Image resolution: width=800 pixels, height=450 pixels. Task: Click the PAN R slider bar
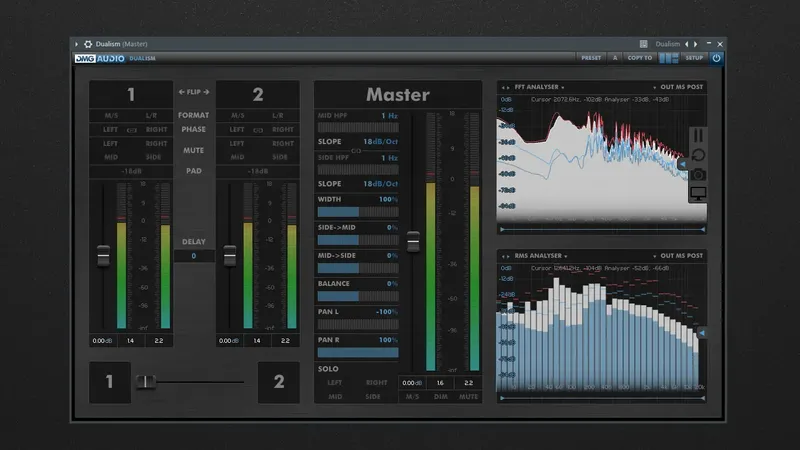358,352
